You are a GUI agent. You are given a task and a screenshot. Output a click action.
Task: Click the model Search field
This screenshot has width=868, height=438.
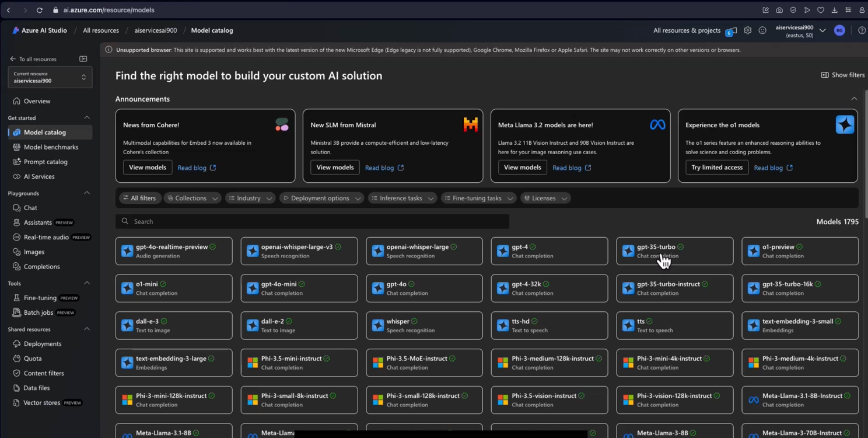(312, 221)
